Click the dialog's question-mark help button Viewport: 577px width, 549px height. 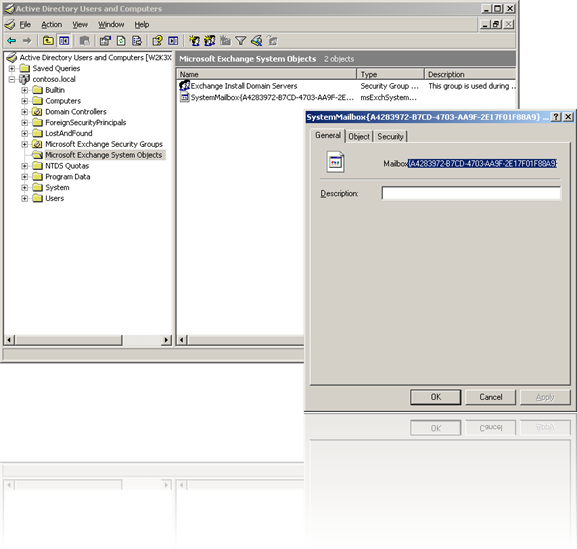[x=556, y=117]
